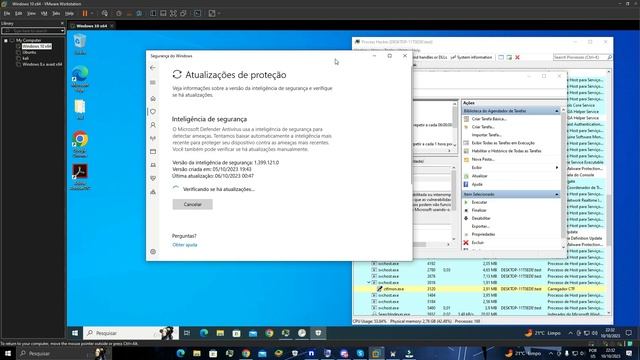
Task: Click Ações panel vertical scrollbar
Action: tap(564, 175)
